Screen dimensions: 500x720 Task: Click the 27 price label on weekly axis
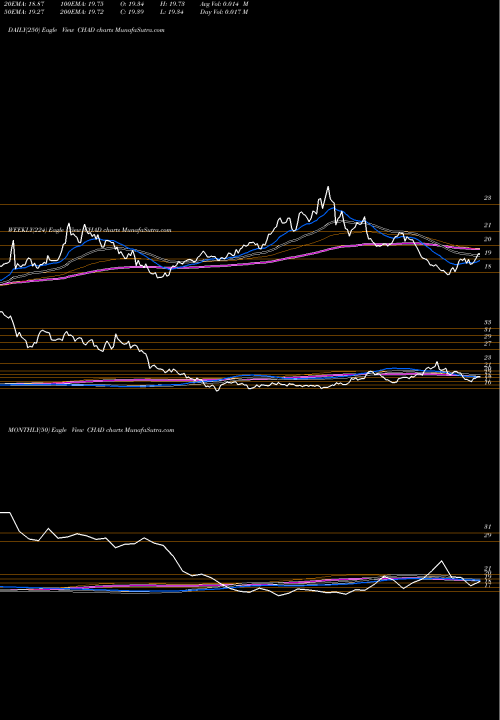[487, 343]
